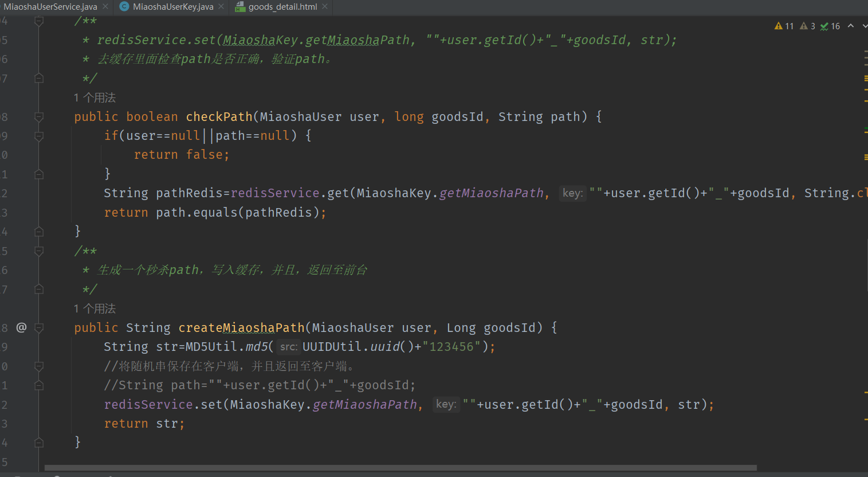Click 'UUIDUtil' in the md5 call

(332, 347)
